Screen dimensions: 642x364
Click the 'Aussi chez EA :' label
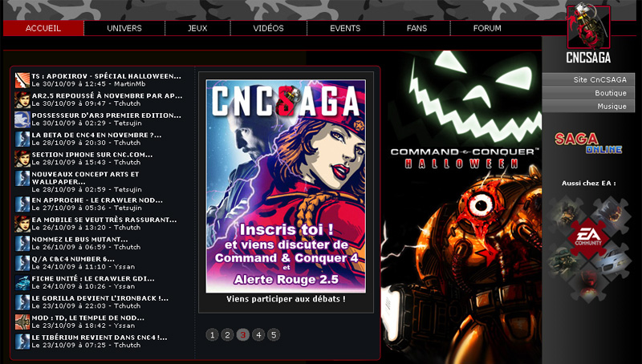pyautogui.click(x=589, y=184)
